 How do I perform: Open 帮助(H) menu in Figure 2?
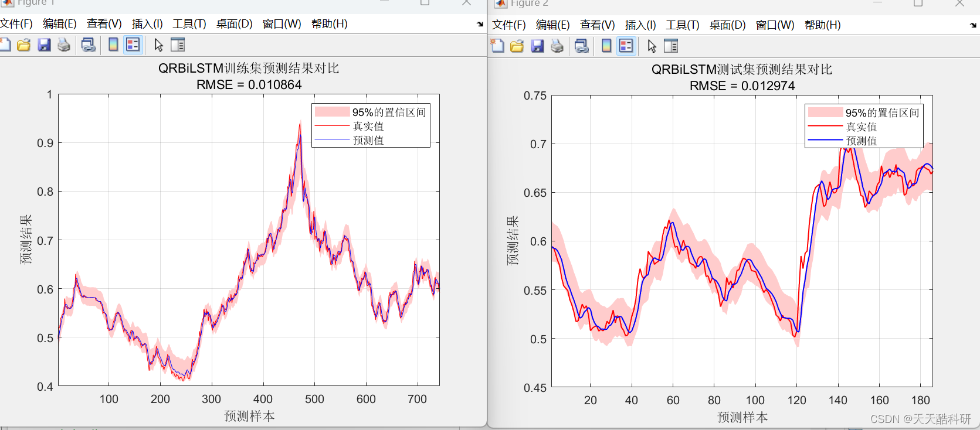823,25
